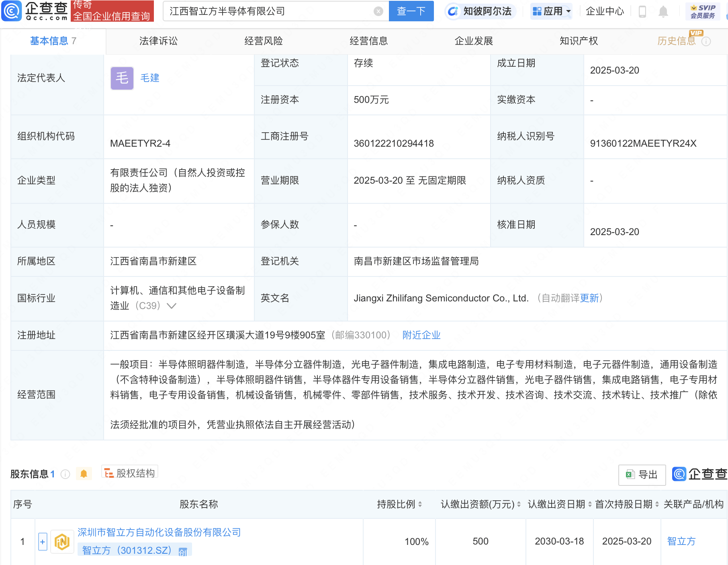The height and width of the screenshot is (565, 728).
Task: Switch to the 经营信息 tab
Action: (369, 41)
